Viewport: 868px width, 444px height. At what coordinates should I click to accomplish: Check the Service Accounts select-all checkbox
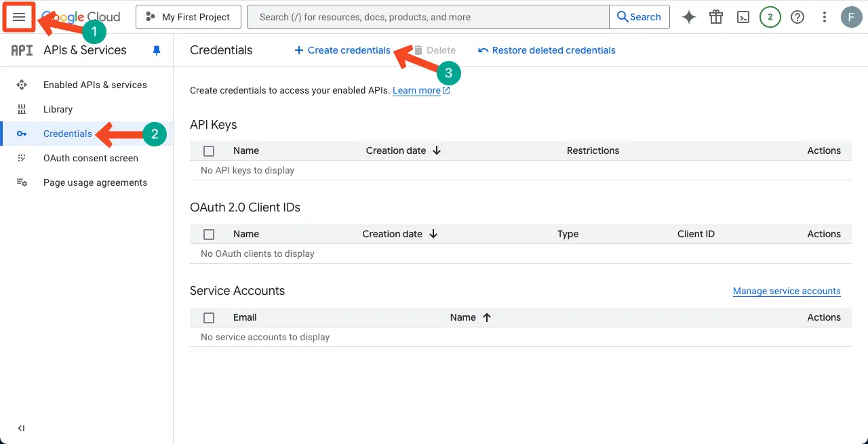coord(209,317)
